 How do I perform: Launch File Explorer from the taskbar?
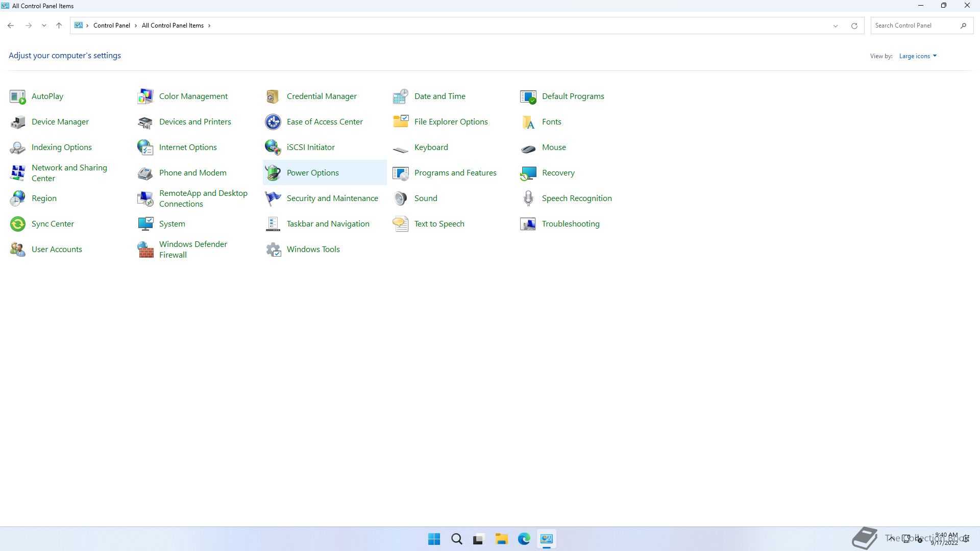pyautogui.click(x=501, y=539)
